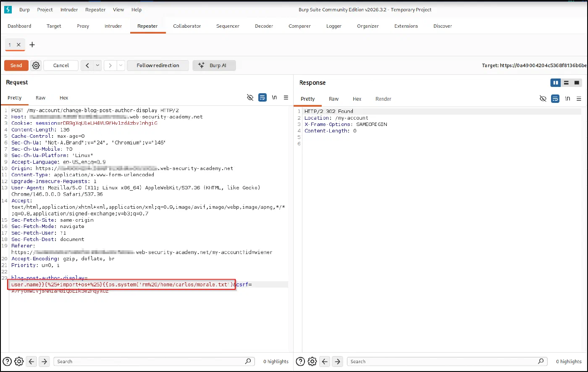This screenshot has height=372, width=588.
Task: Open Response search settings gear
Action: pyautogui.click(x=312, y=362)
